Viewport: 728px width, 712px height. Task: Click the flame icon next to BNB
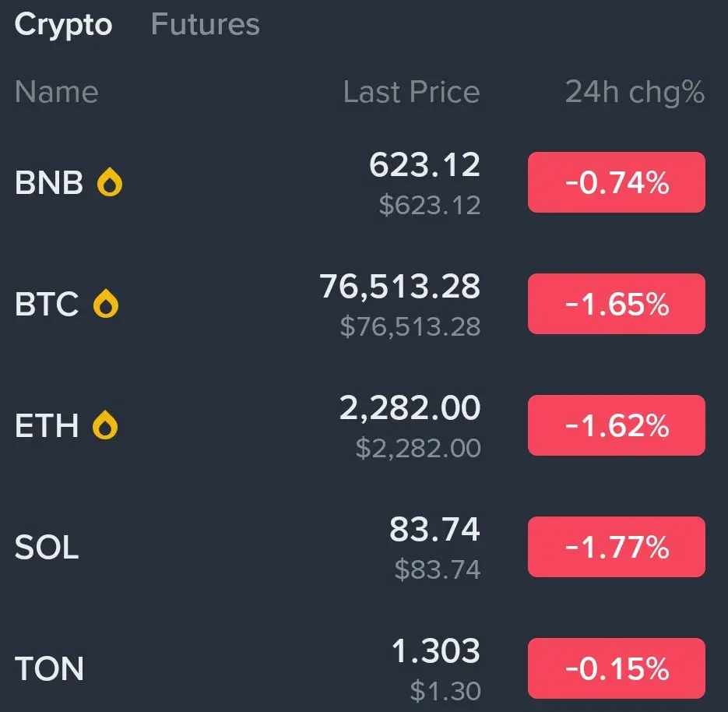click(x=110, y=184)
